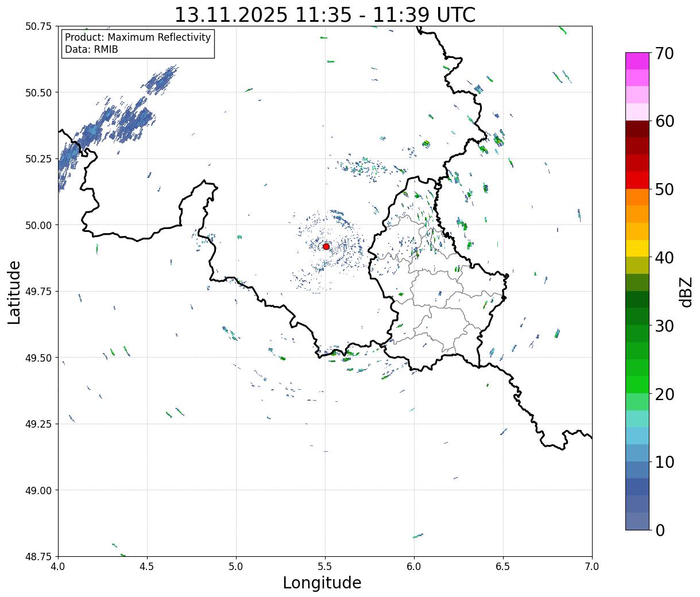Click the 60 tick on colorbar

point(664,121)
